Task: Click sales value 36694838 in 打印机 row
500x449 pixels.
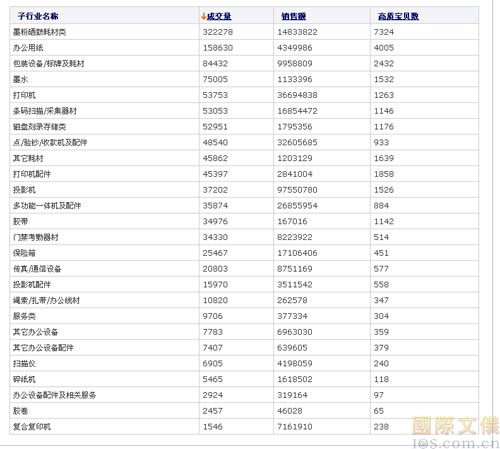Action: point(297,95)
